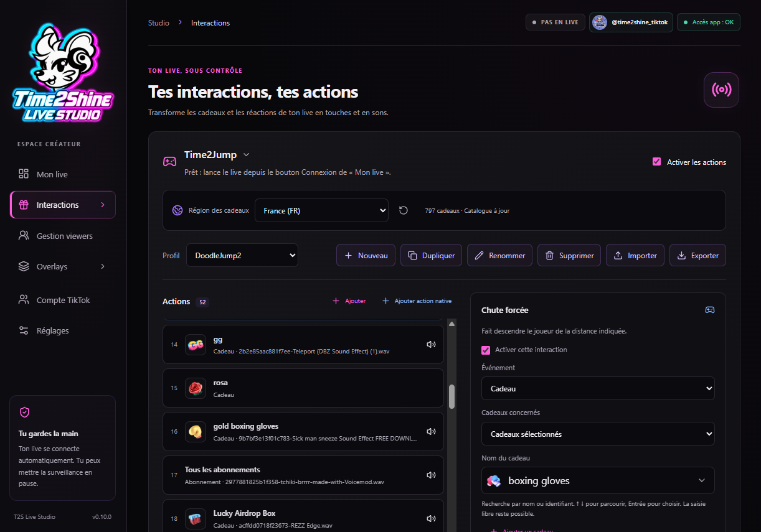Create a new profile with Nouveau
The width and height of the screenshot is (761, 532).
coord(366,255)
